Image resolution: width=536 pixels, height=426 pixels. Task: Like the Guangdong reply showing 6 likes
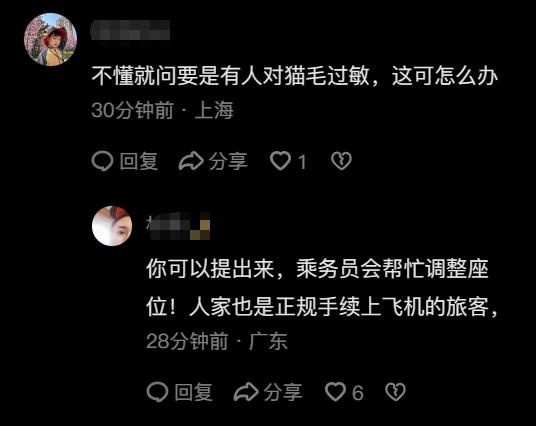(x=335, y=391)
